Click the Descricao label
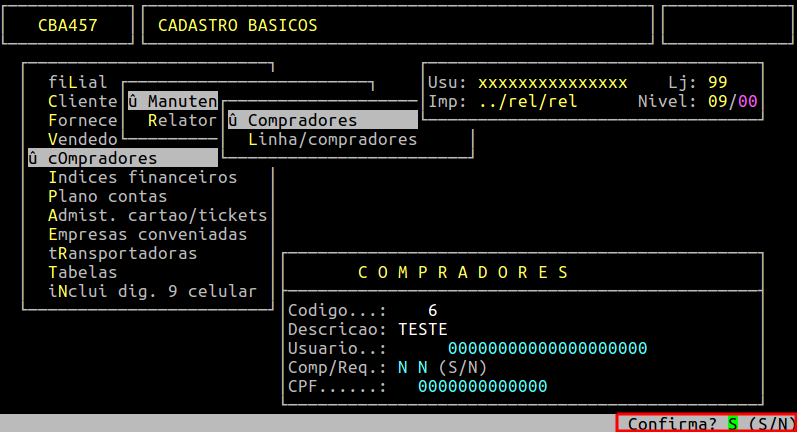The image size is (797, 432). (338, 329)
